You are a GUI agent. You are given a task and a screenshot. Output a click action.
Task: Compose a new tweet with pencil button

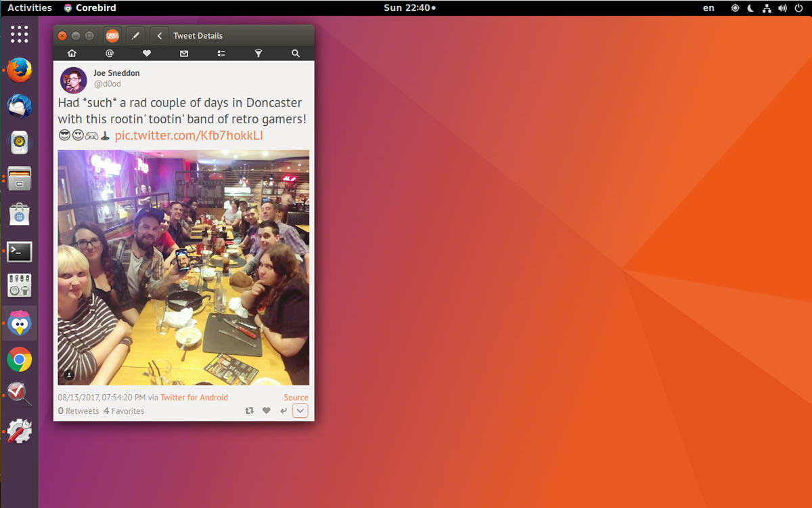[135, 36]
